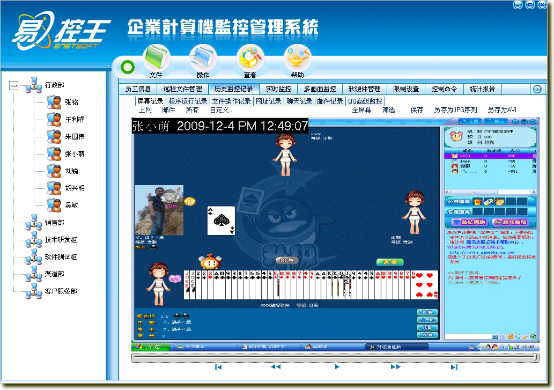Switch to the 历史监控记录 tab
This screenshot has width=554, height=390.
234,89
